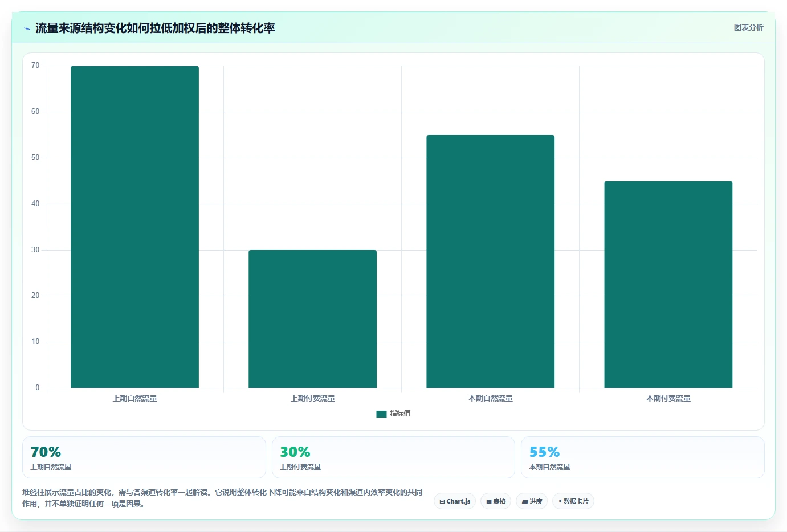Click the Chart.js tag
The width and height of the screenshot is (787, 532).
pos(455,501)
